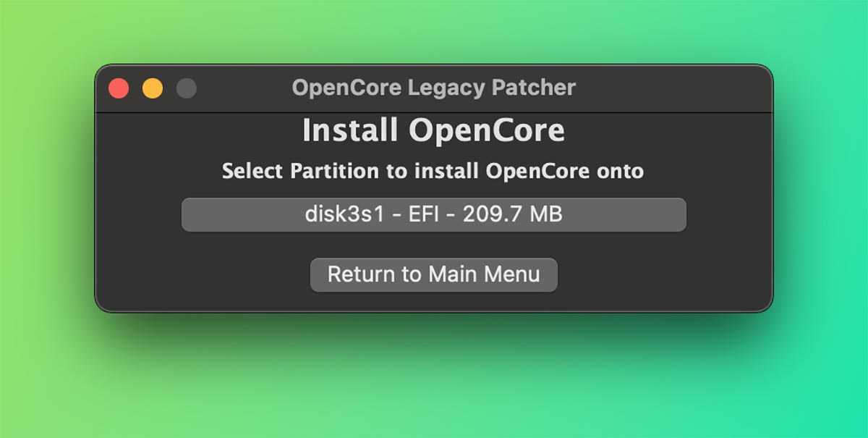Click blank dark area below Return button

[x=434, y=302]
